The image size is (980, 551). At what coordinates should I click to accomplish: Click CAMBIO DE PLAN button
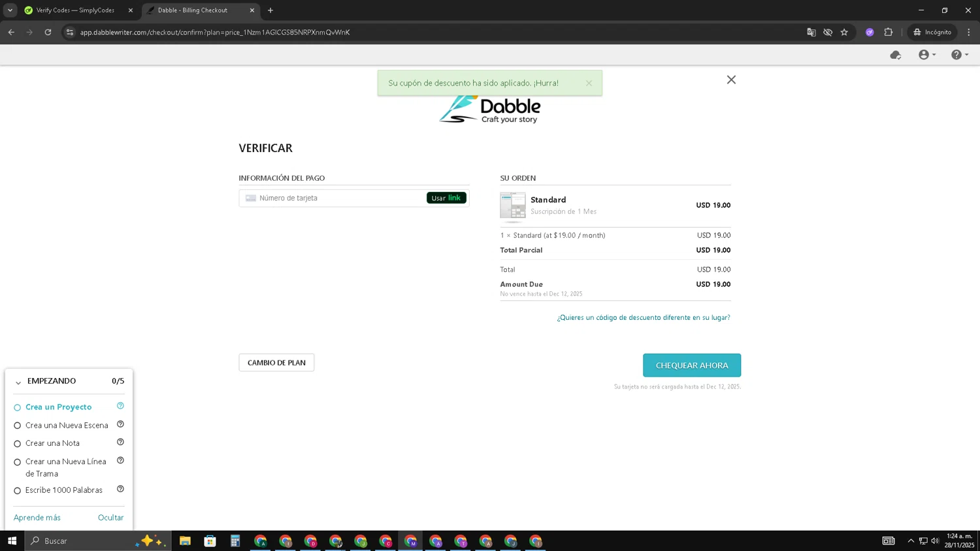[x=276, y=362]
